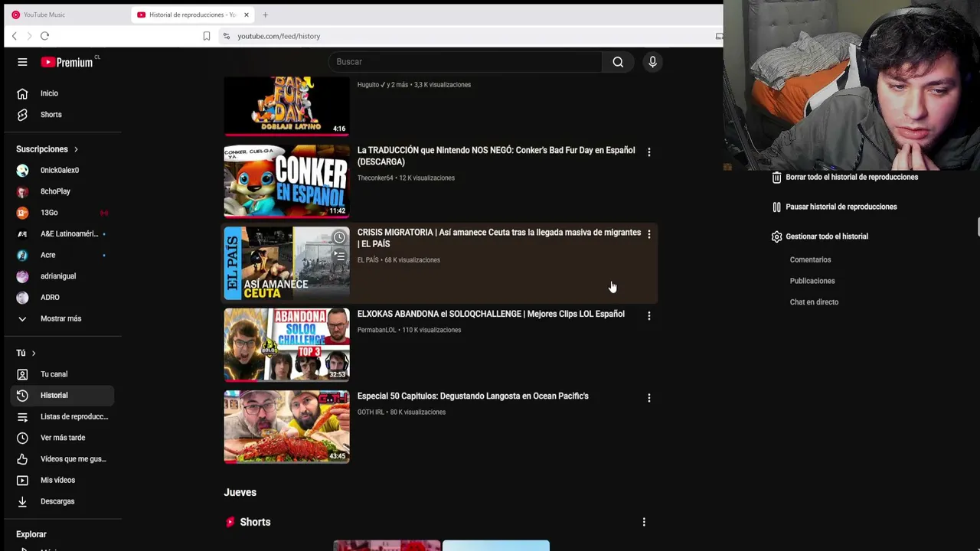Click the address bar URL
This screenshot has width=980, height=551.
[279, 36]
